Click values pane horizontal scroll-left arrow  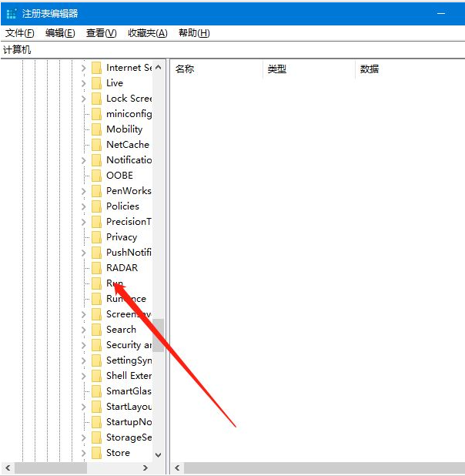[x=178, y=468]
